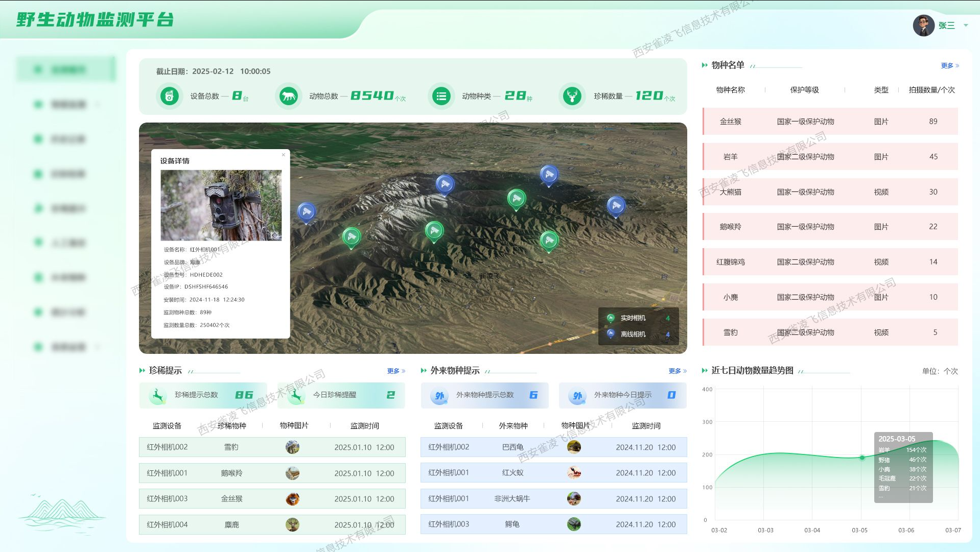The image size is (980, 552).
Task: Toggle 实时相机 in the map legend
Action: [633, 318]
